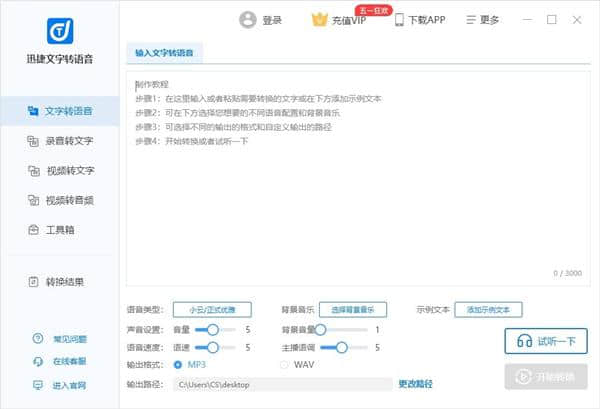
Task: Click 添加示例文本 button
Action: click(488, 310)
